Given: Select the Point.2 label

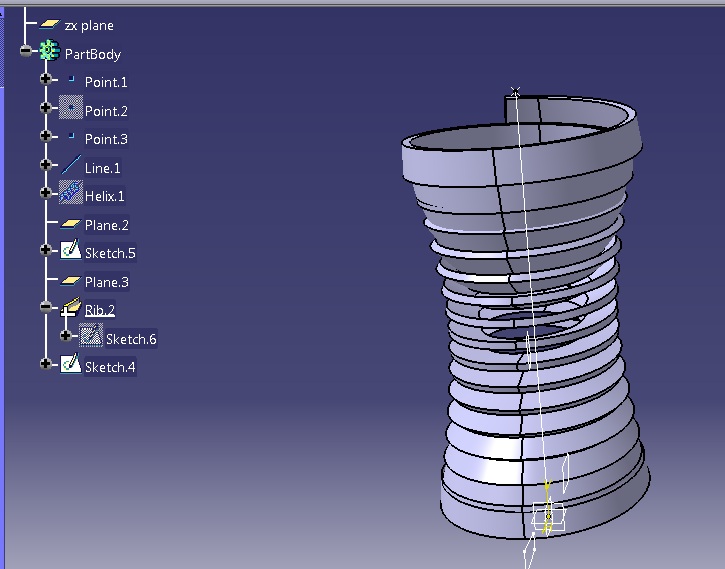Looking at the screenshot, I should pos(106,111).
